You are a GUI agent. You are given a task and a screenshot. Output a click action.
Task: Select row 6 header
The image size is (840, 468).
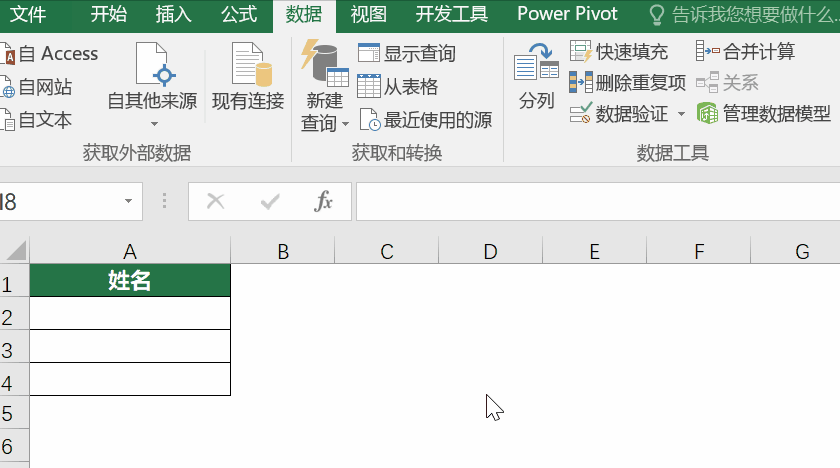(14, 445)
